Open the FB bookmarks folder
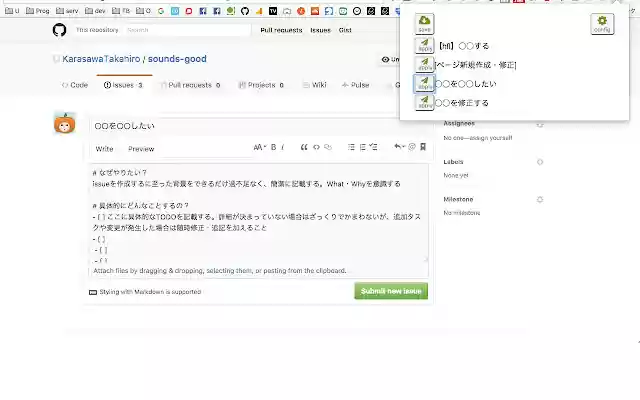The height and width of the screenshot is (400, 640). [121, 11]
